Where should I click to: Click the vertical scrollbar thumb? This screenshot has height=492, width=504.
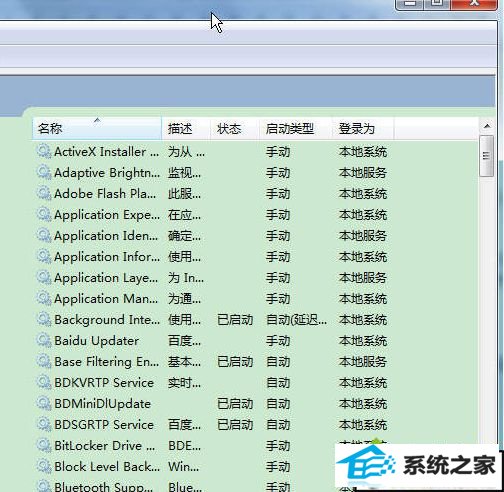[x=487, y=156]
